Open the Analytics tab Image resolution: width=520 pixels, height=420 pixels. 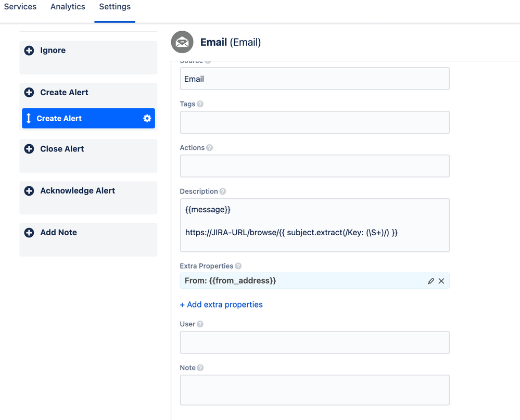68,7
